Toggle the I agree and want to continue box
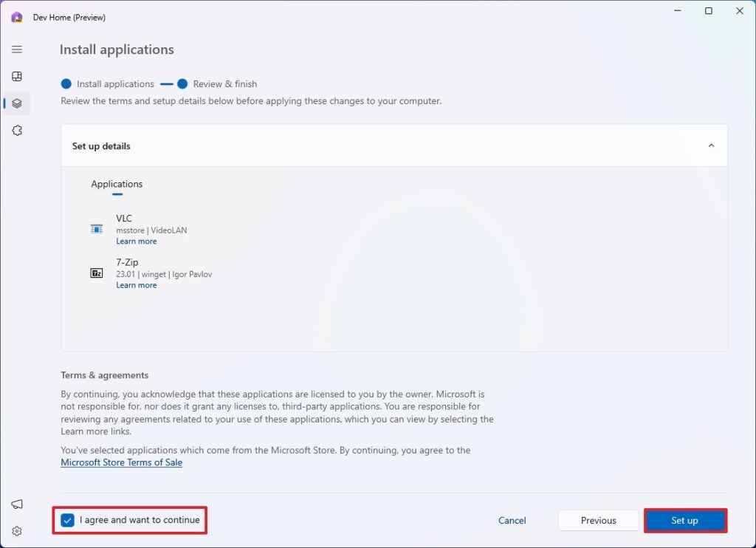 (68, 520)
